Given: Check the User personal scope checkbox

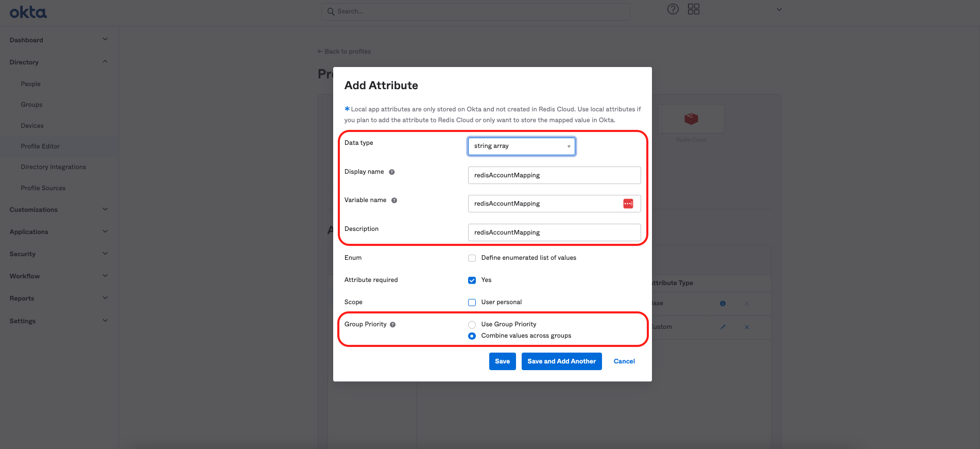Looking at the screenshot, I should [x=472, y=303].
